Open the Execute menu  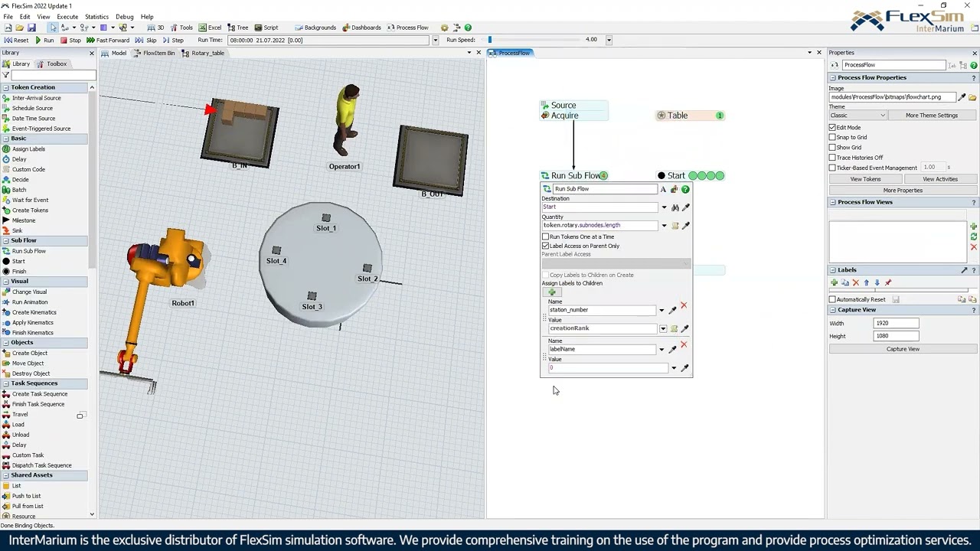coord(67,17)
